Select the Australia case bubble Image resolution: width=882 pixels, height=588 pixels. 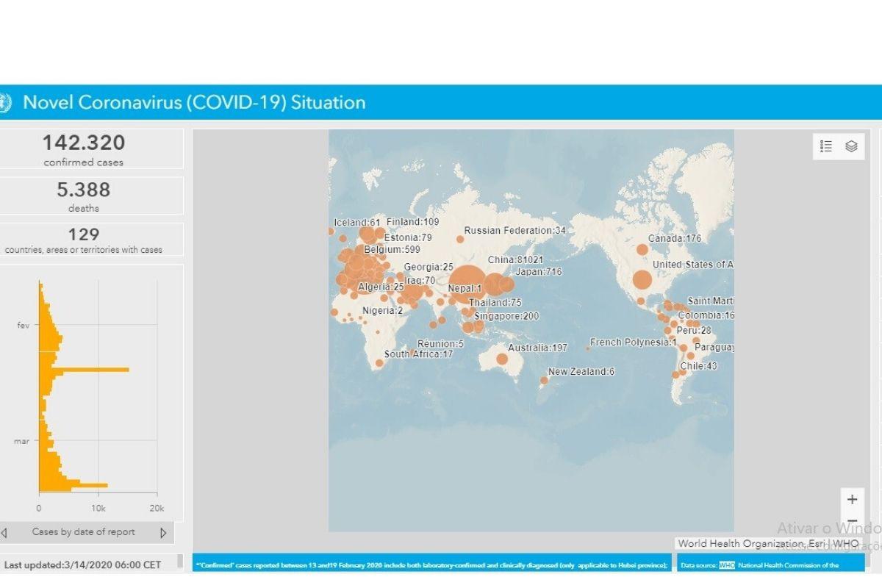click(501, 359)
